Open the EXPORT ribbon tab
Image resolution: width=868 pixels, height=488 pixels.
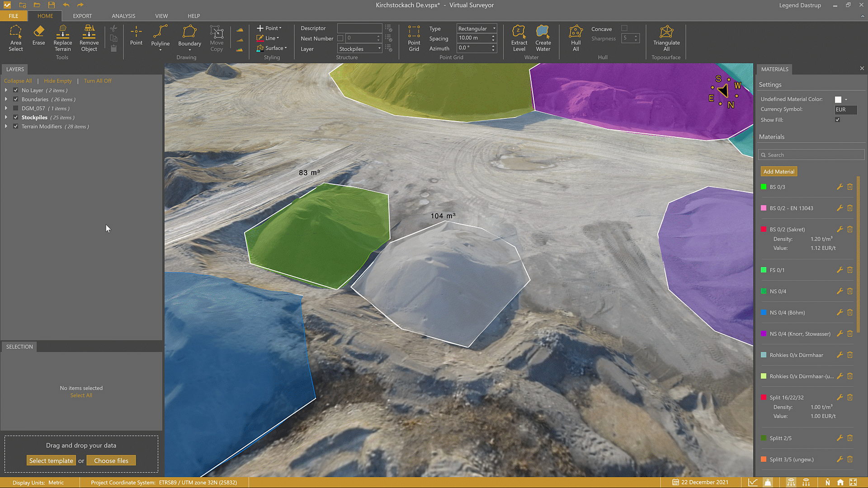[82, 16]
